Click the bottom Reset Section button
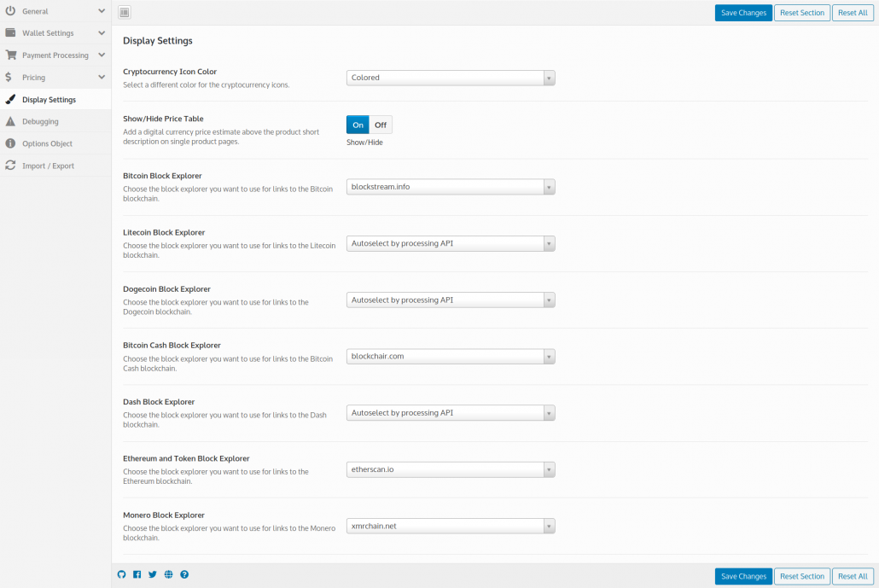 click(x=801, y=576)
